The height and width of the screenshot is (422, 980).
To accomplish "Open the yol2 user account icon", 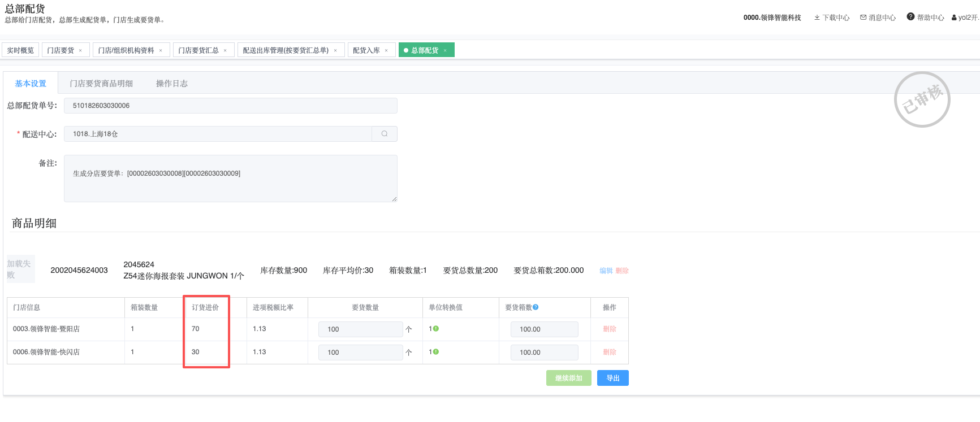I will click(954, 18).
